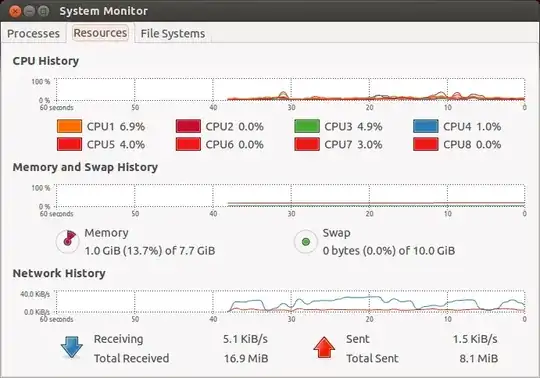Open the CPU1 orange color swatch

click(x=70, y=126)
